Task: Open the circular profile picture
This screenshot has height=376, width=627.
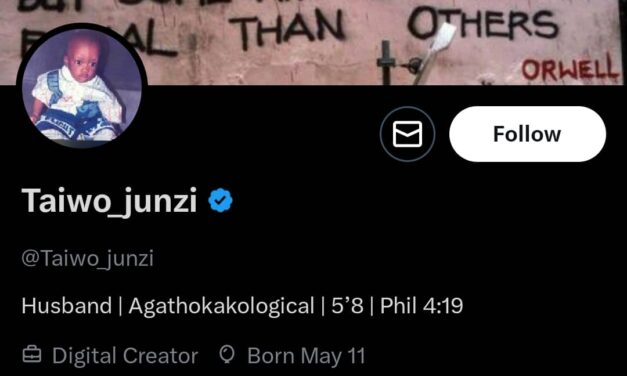Action: point(82,85)
